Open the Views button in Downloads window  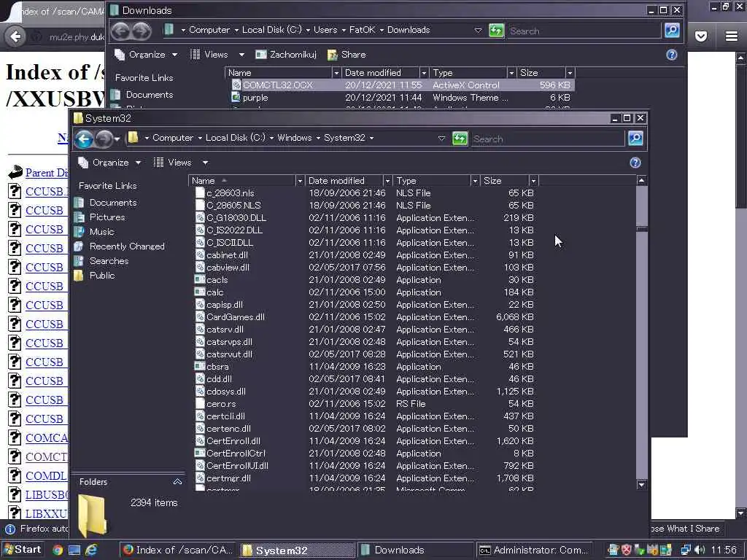tap(209, 55)
